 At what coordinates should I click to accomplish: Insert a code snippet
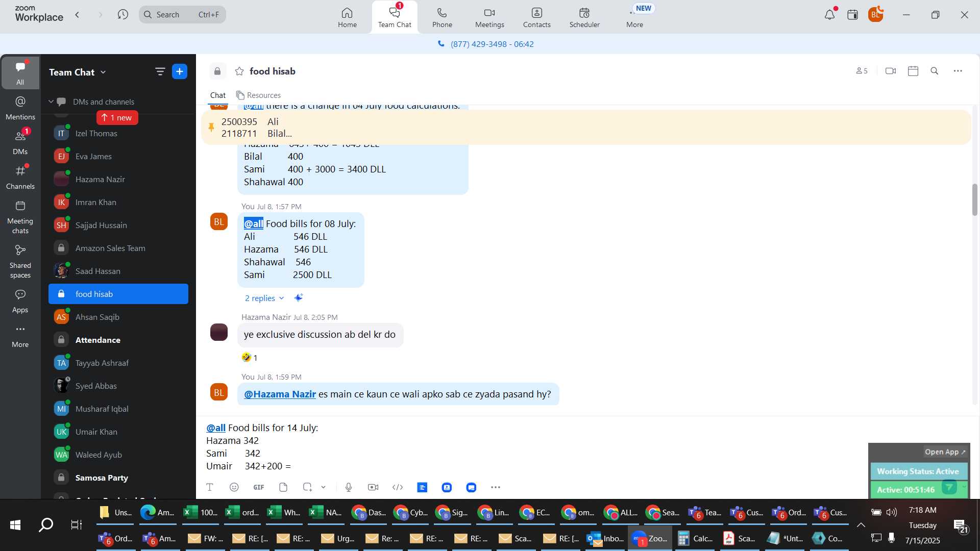pyautogui.click(x=398, y=487)
